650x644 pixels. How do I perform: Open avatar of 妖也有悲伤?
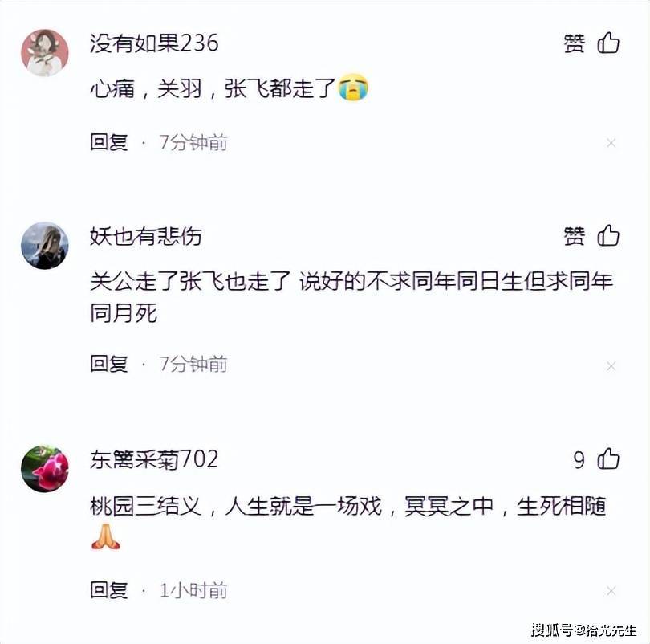[45, 246]
